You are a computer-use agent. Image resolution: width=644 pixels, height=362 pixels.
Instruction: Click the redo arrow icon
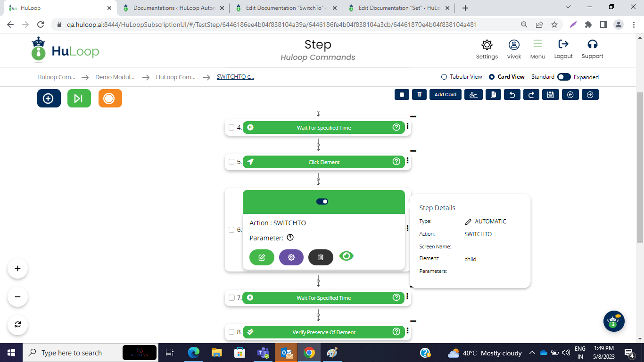531,95
